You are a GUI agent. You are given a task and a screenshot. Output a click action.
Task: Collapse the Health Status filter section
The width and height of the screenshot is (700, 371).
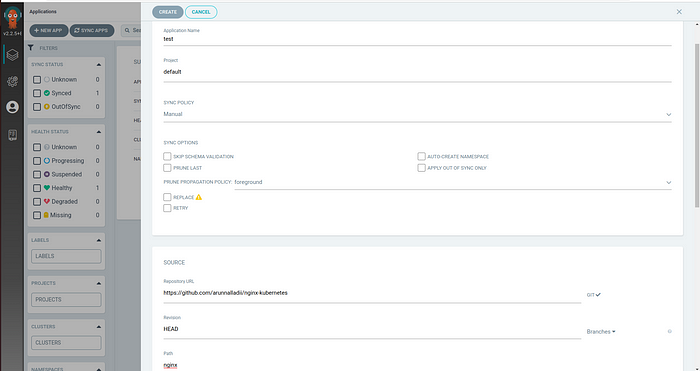pyautogui.click(x=99, y=132)
